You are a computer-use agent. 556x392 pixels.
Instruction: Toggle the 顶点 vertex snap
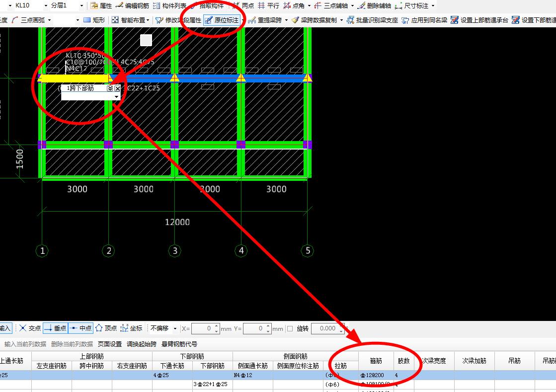click(106, 328)
